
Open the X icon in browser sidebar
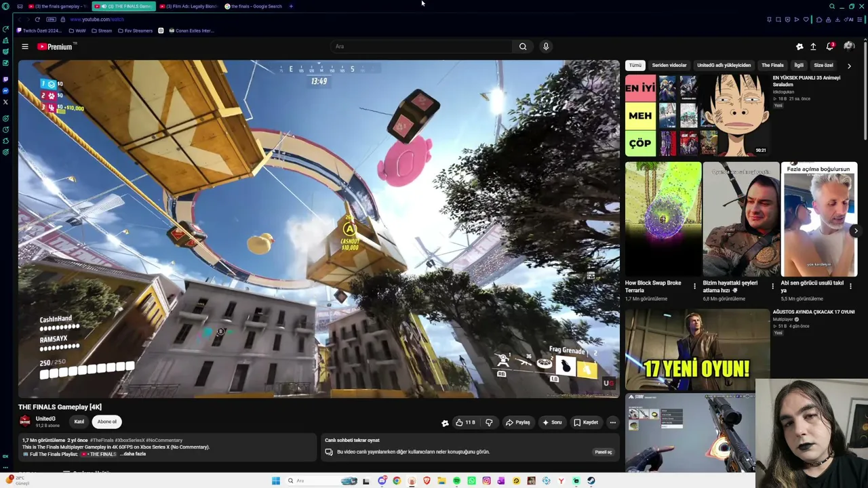(x=5, y=102)
